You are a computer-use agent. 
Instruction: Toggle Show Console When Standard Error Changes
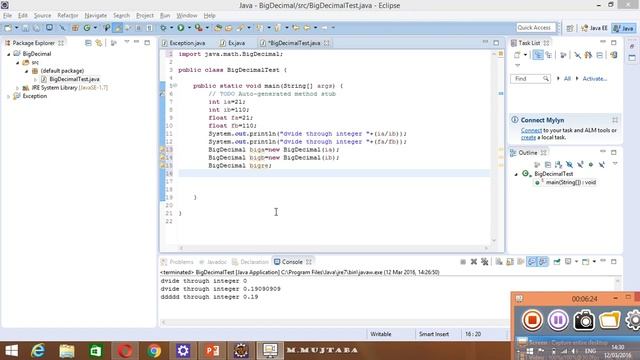coord(542,262)
